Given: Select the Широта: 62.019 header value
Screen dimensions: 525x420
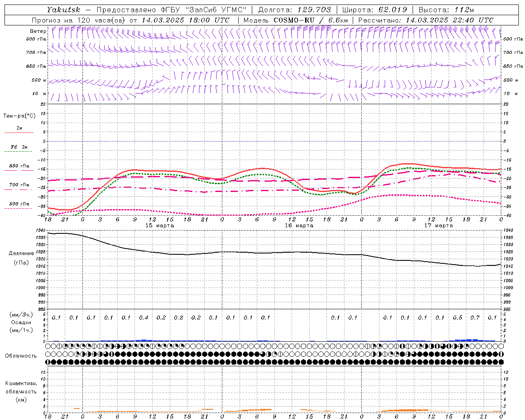Looking at the screenshot, I should pyautogui.click(x=374, y=10).
